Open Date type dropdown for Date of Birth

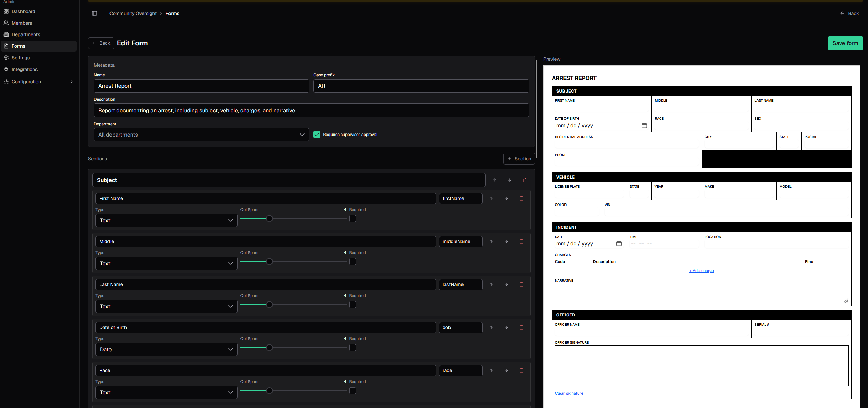click(x=166, y=349)
